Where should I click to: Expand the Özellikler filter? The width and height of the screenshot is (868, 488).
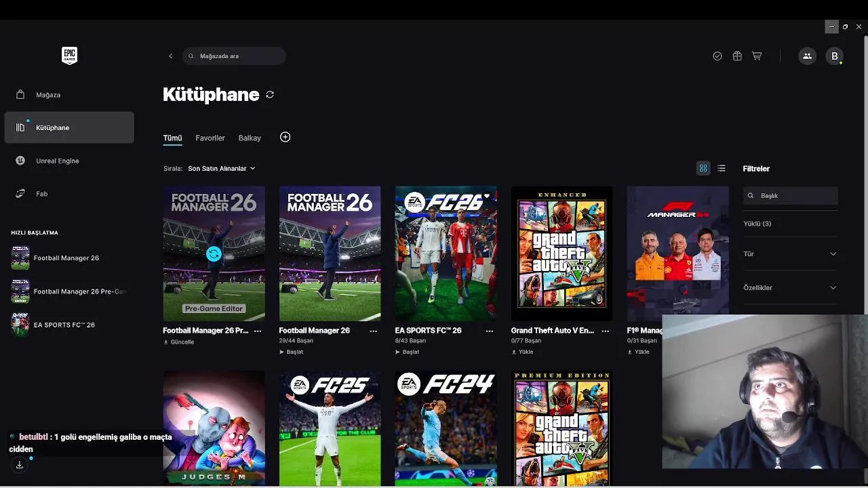pyautogui.click(x=790, y=287)
